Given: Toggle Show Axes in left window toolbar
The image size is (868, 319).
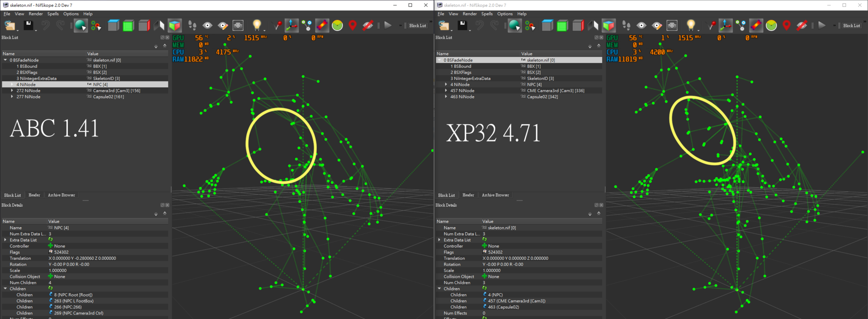Looking at the screenshot, I should (x=292, y=26).
